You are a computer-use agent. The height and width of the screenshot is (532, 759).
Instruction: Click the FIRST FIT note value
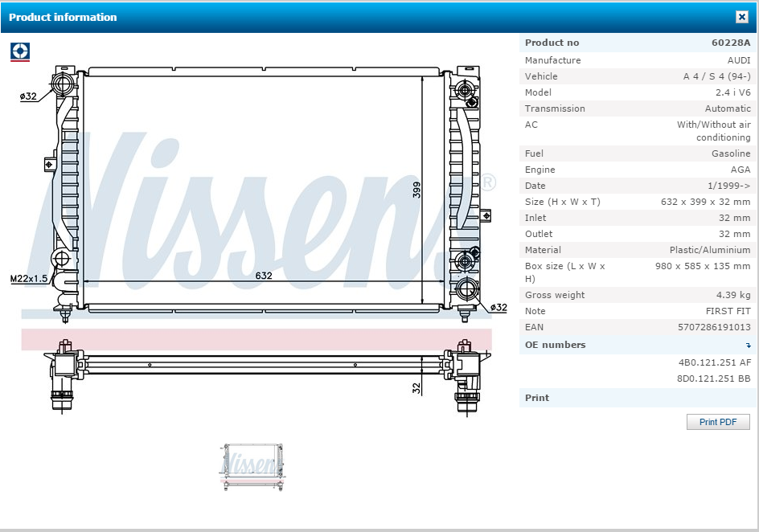tap(728, 311)
